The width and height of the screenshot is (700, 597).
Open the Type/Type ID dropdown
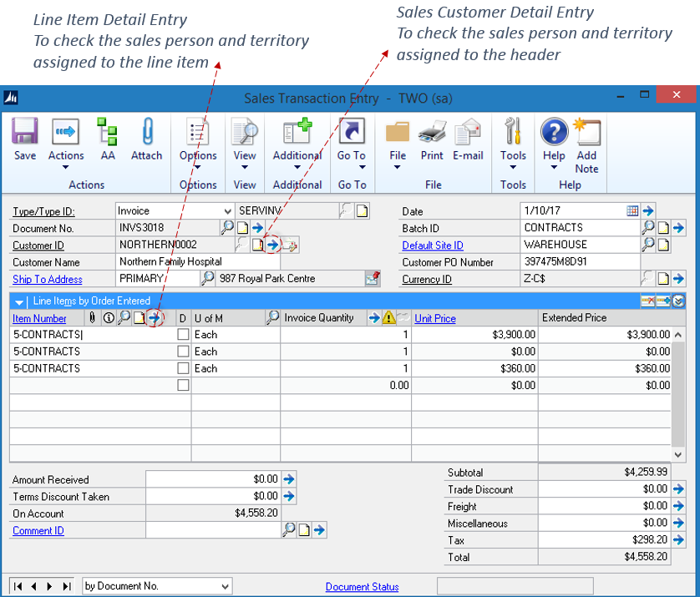pyautogui.click(x=228, y=210)
